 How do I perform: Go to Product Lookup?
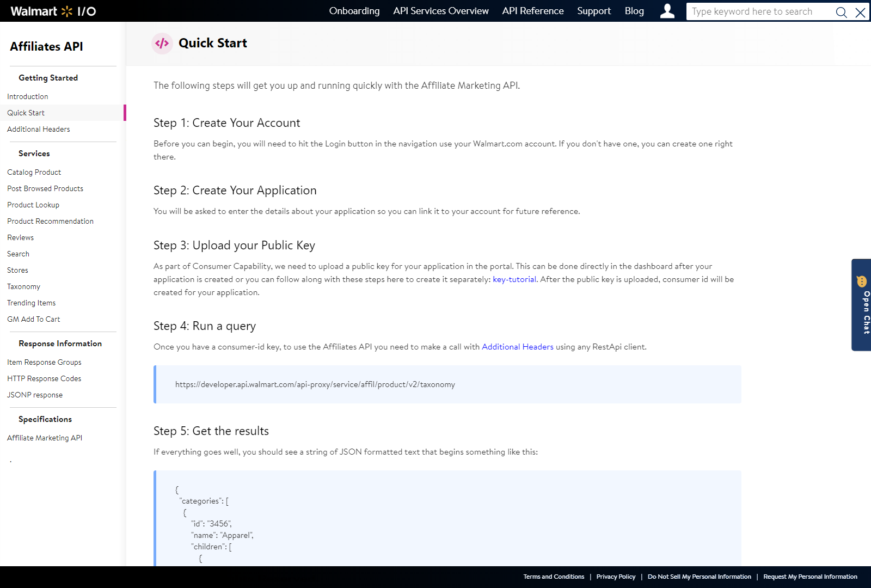pyautogui.click(x=33, y=205)
